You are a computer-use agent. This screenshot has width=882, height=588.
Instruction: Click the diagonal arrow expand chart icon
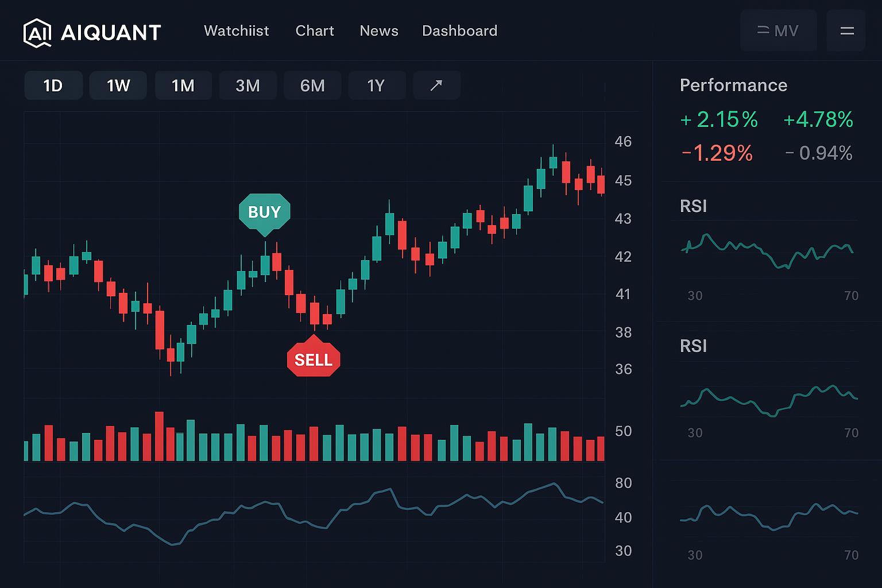[x=436, y=86]
